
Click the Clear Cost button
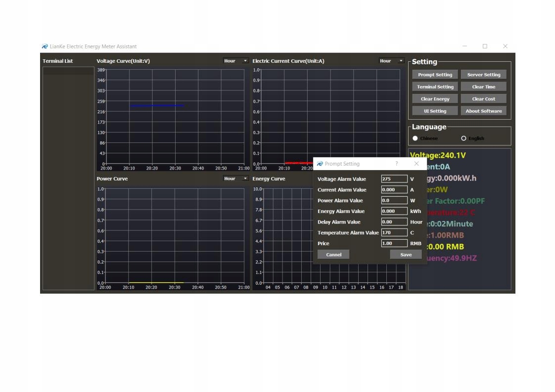[483, 99]
